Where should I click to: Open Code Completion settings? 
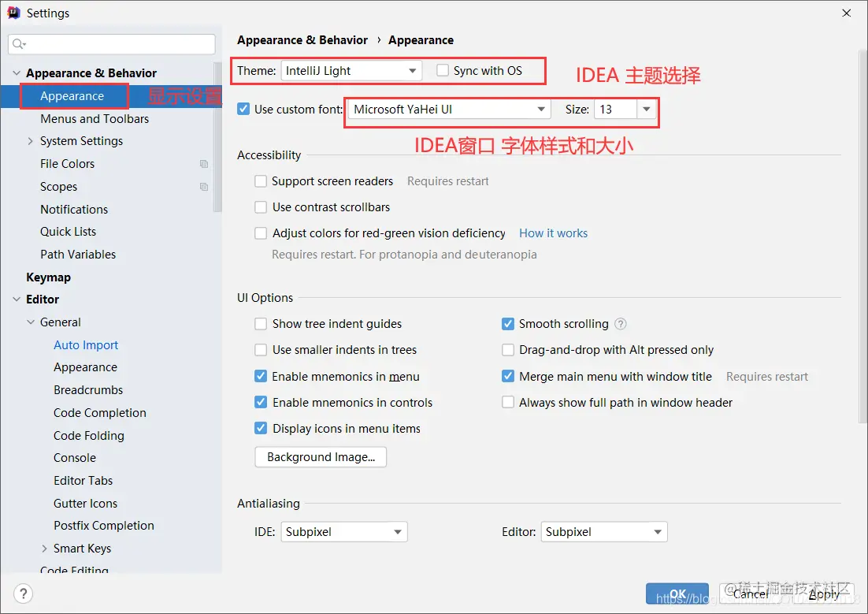(x=100, y=413)
